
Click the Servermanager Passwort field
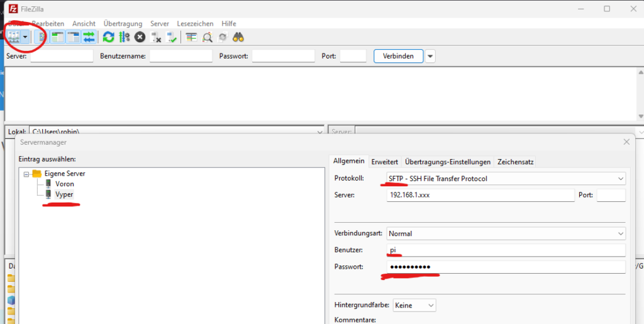tap(506, 267)
